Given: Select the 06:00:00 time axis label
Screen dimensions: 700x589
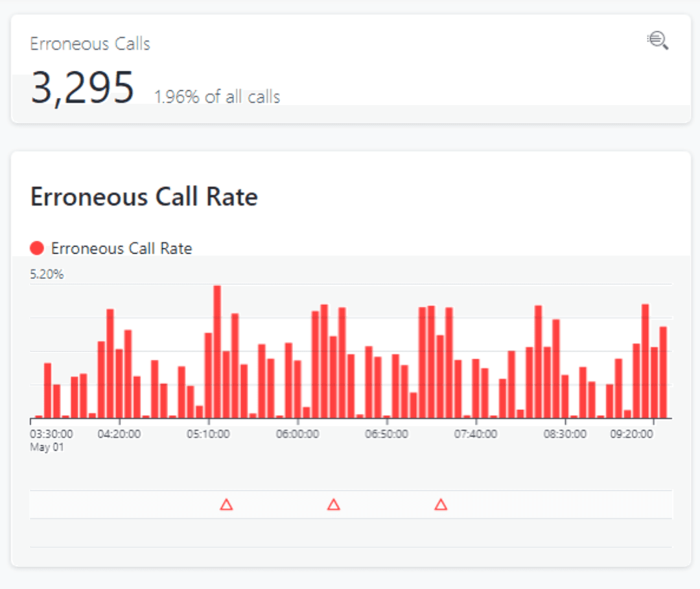Looking at the screenshot, I should click(x=297, y=434).
